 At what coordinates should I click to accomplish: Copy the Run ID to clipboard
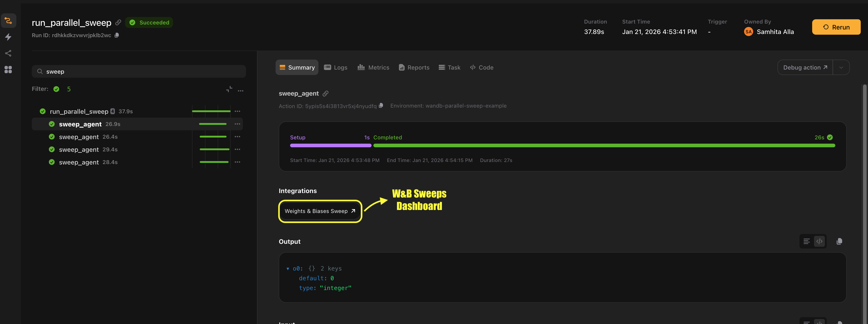tap(117, 35)
